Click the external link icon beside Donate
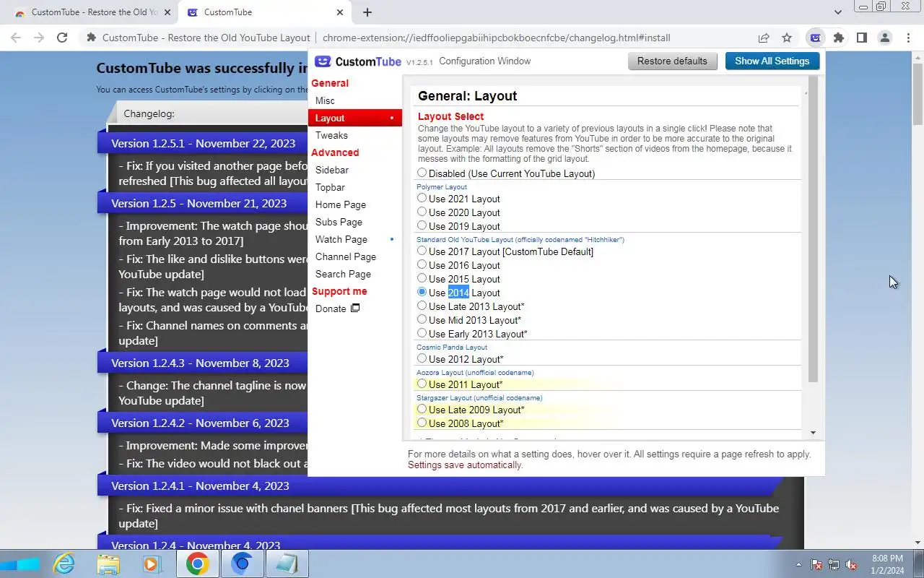The height and width of the screenshot is (578, 924). point(355,309)
